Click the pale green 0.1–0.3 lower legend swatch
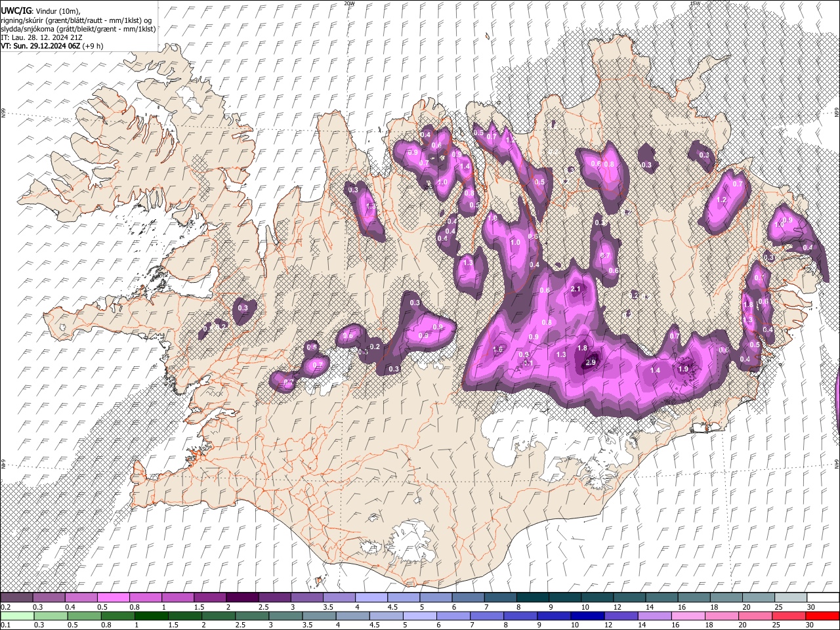This screenshot has height=630, width=840. (x=17, y=616)
